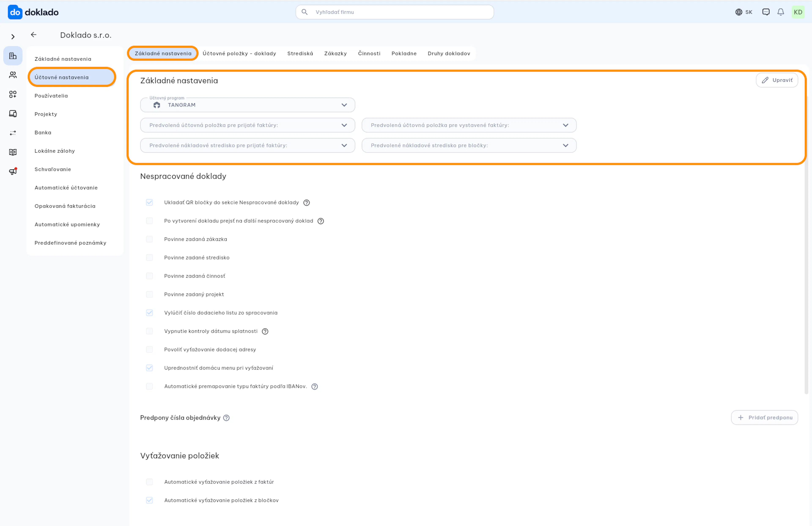Open default accounting item for received invoices

(x=247, y=125)
